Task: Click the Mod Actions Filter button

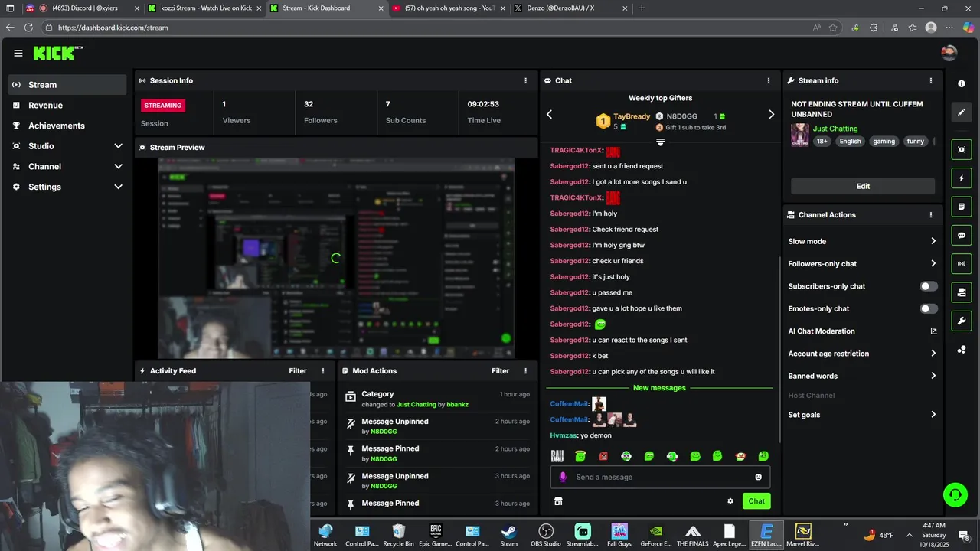Action: 500,371
